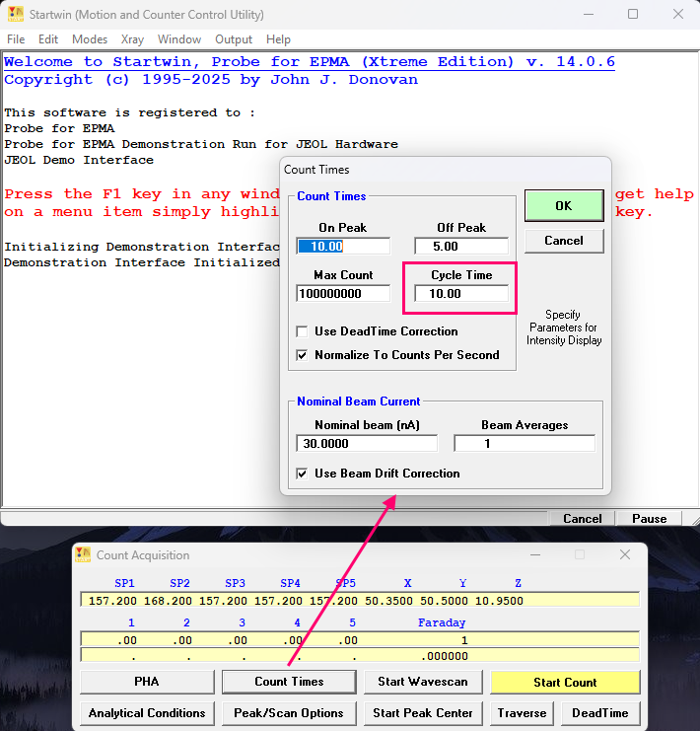This screenshot has height=731, width=700.
Task: Toggle Use Beam Drift Correction checkbox
Action: tap(304, 474)
